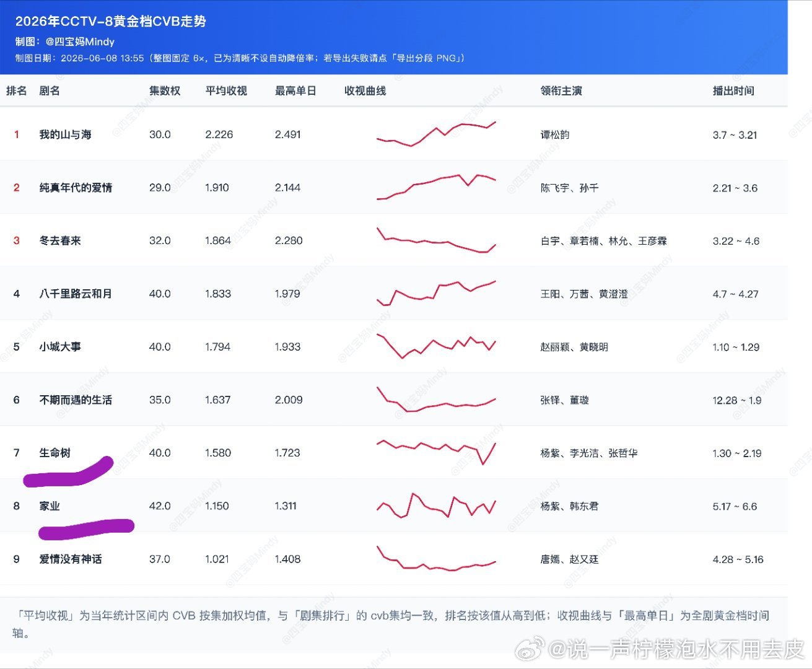Click lead actor name 谭松韵

coord(554,134)
